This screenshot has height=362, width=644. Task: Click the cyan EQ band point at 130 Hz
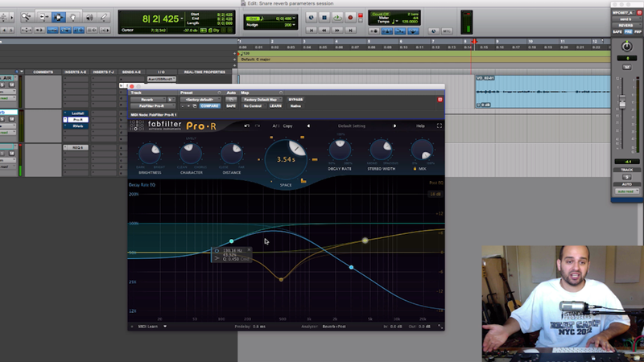click(231, 241)
